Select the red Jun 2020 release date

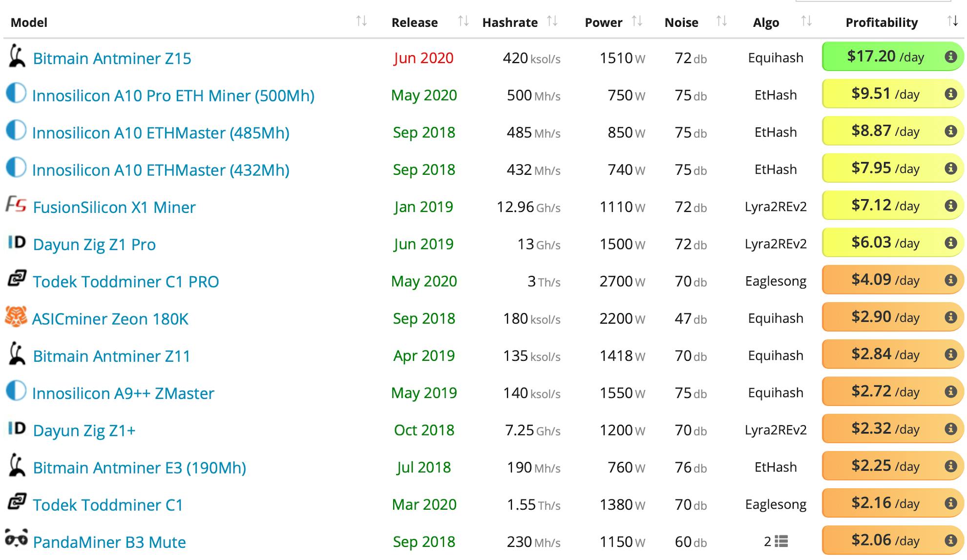point(423,58)
